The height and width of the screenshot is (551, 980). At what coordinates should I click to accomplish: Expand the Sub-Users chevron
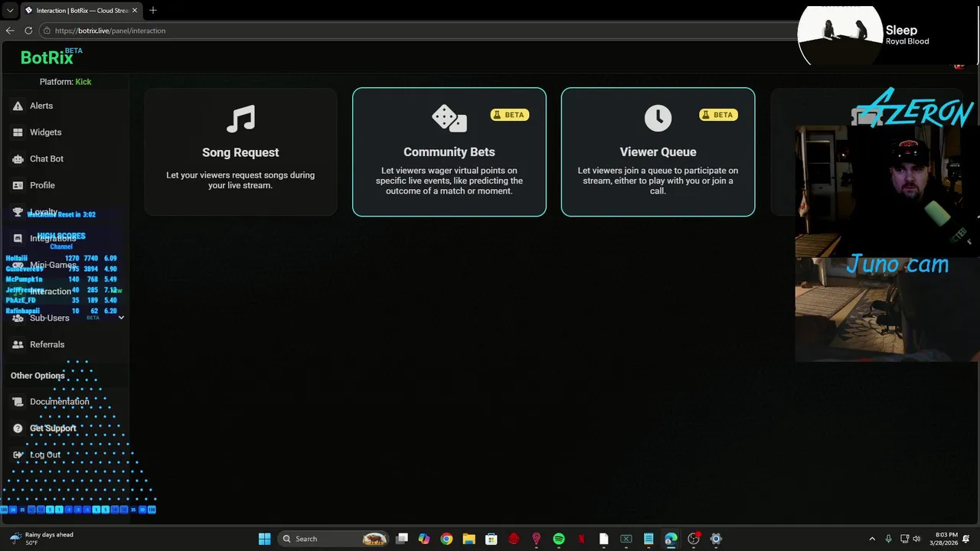121,318
